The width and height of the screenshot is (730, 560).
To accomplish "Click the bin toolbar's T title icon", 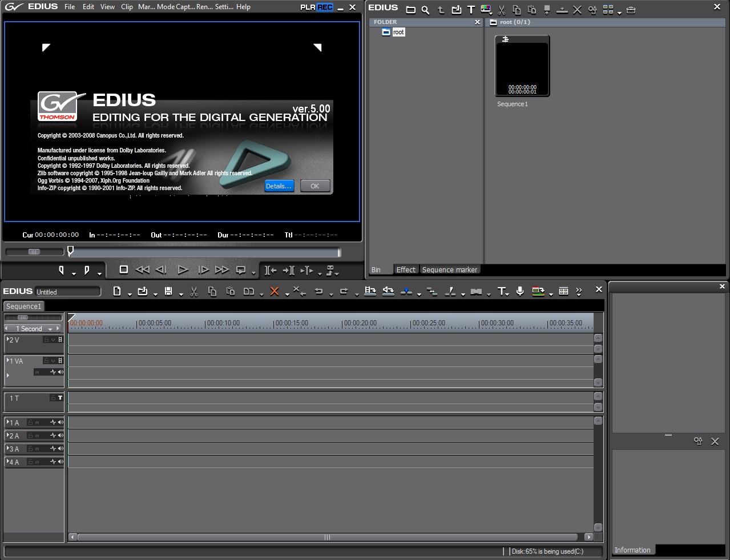I will point(471,10).
